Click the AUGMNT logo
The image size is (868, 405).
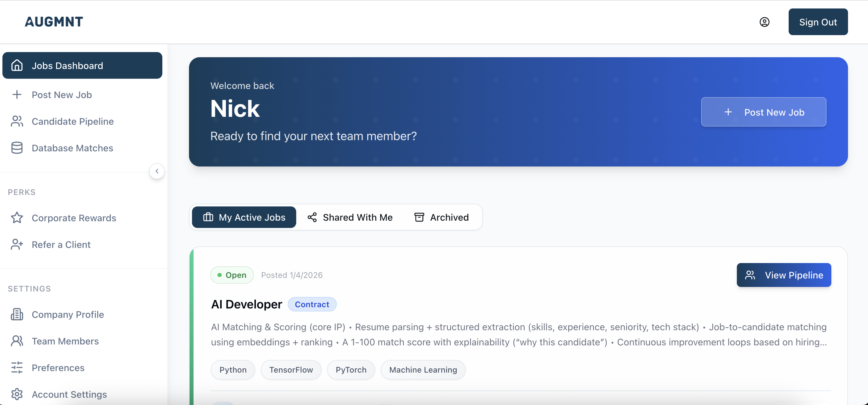click(54, 22)
